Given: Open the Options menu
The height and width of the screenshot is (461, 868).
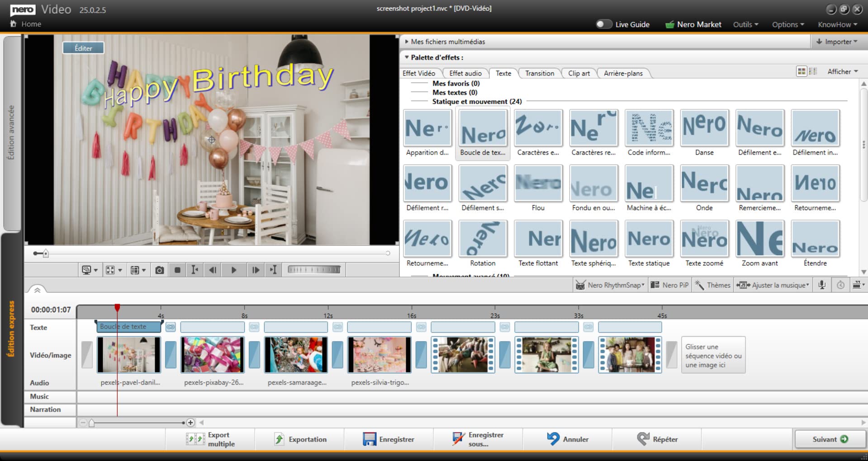Looking at the screenshot, I should pos(788,24).
